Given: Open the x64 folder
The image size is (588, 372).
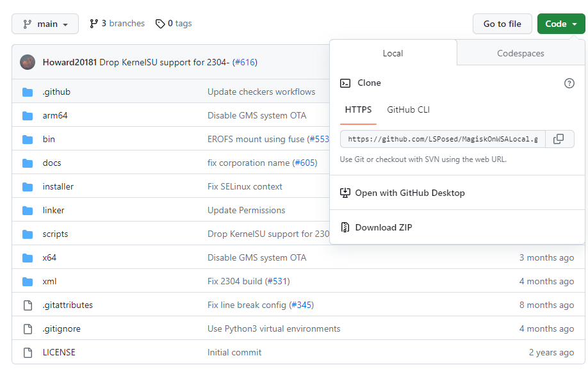Looking at the screenshot, I should pos(49,257).
